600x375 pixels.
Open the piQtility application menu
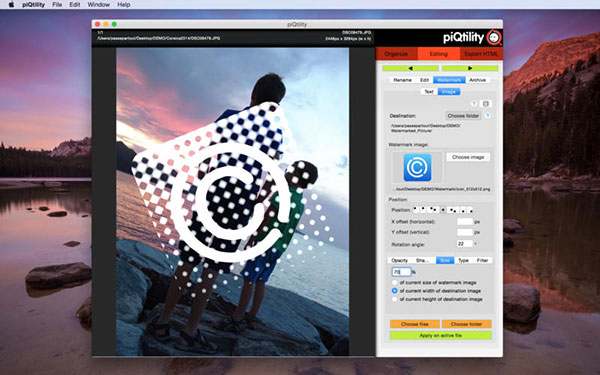click(x=33, y=5)
